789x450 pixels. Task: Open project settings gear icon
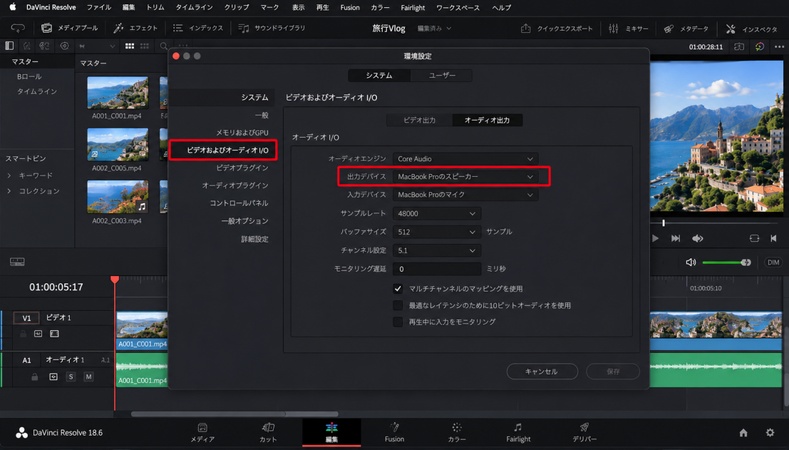coord(770,433)
